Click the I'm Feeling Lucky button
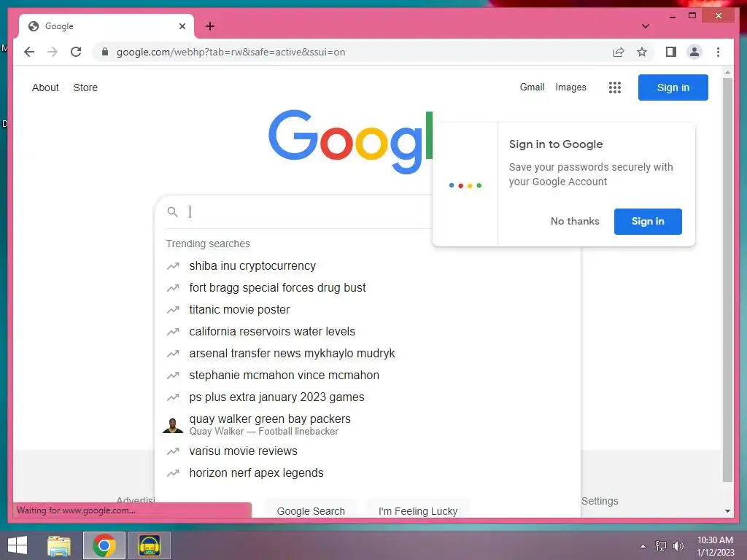 tap(418, 510)
